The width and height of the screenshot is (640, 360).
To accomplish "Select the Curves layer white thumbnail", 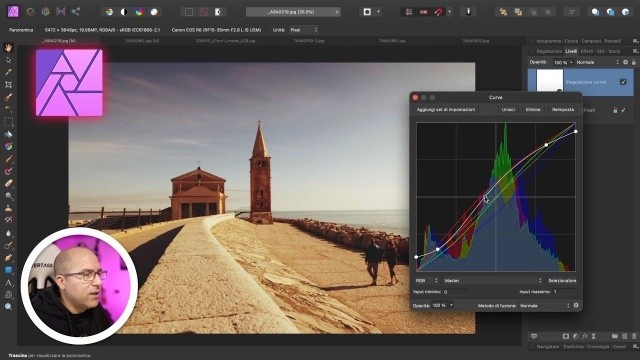I will tap(549, 80).
